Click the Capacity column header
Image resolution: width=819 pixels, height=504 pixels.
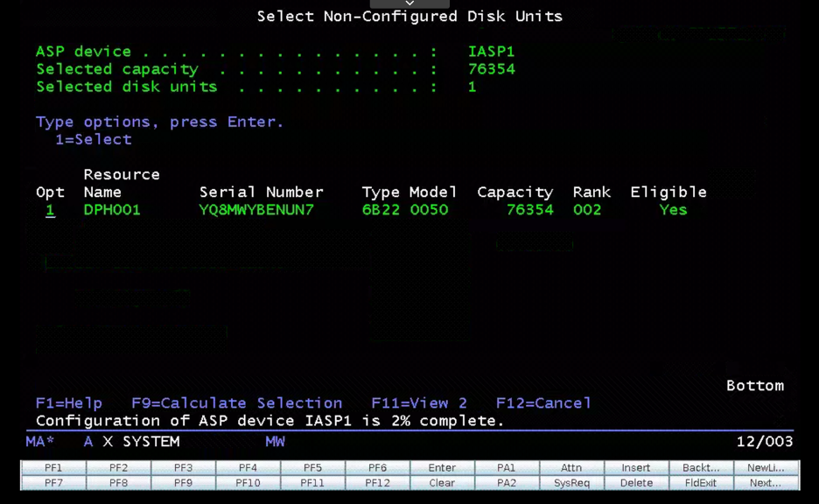(515, 192)
